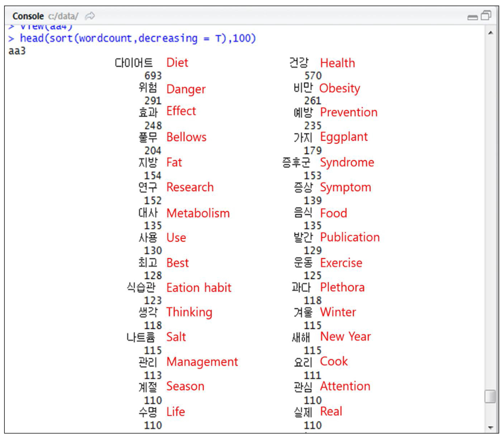Click the aa3 output label
The image size is (504, 440).
coord(17,51)
